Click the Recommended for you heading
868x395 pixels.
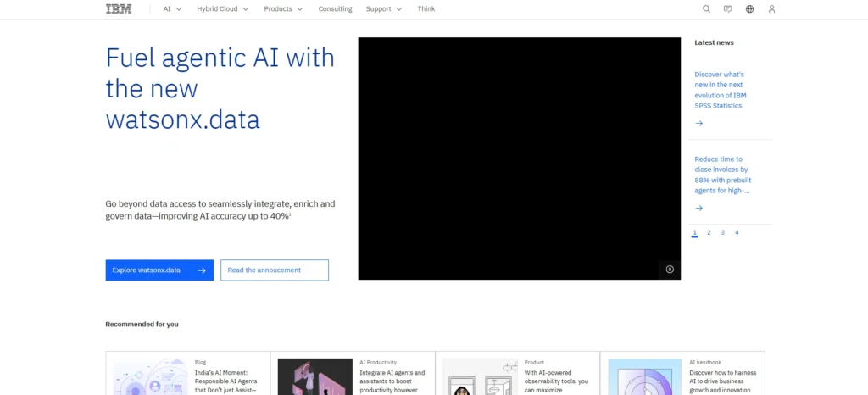coord(142,324)
